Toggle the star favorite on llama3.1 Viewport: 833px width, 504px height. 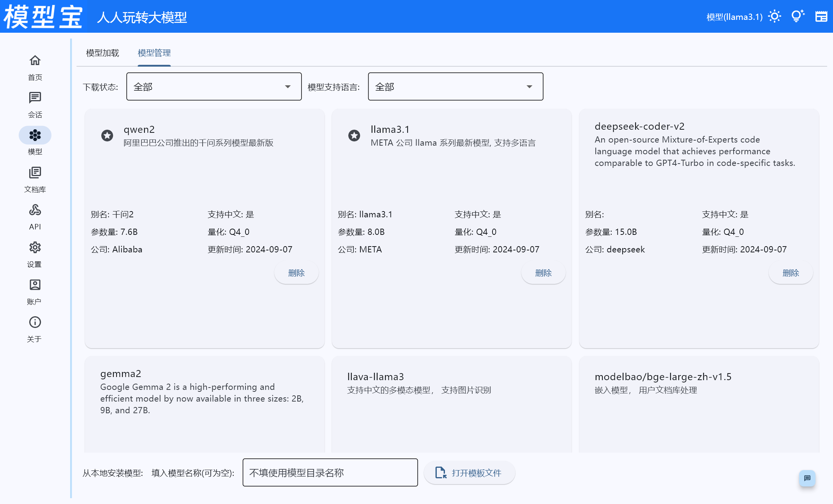(x=354, y=135)
